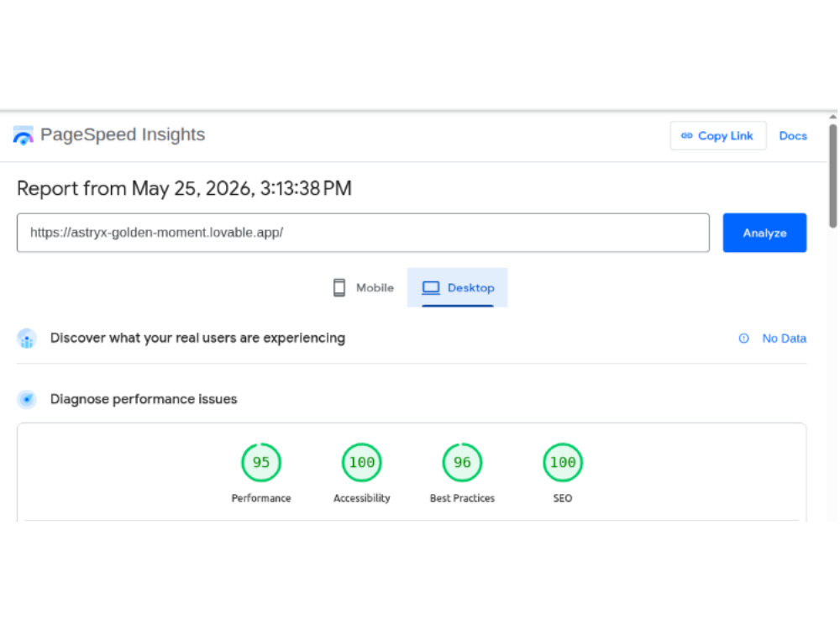This screenshot has width=840, height=630.
Task: Open the No Data link
Action: (784, 339)
